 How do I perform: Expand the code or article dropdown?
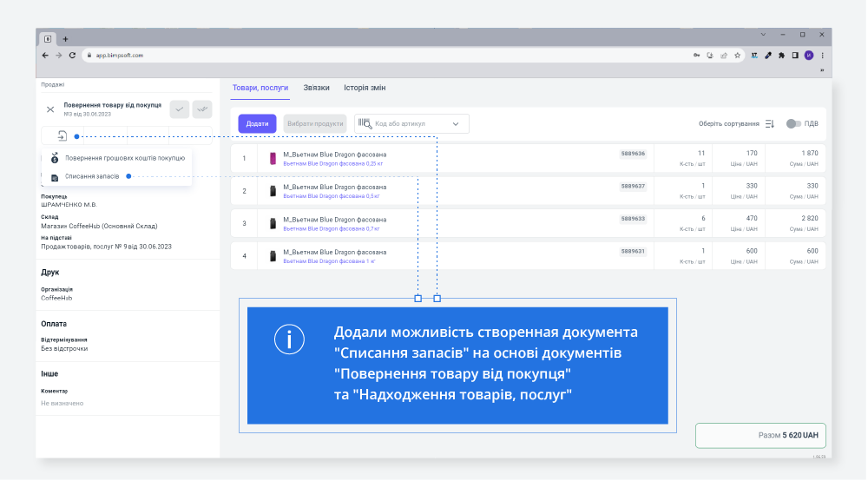tap(456, 124)
